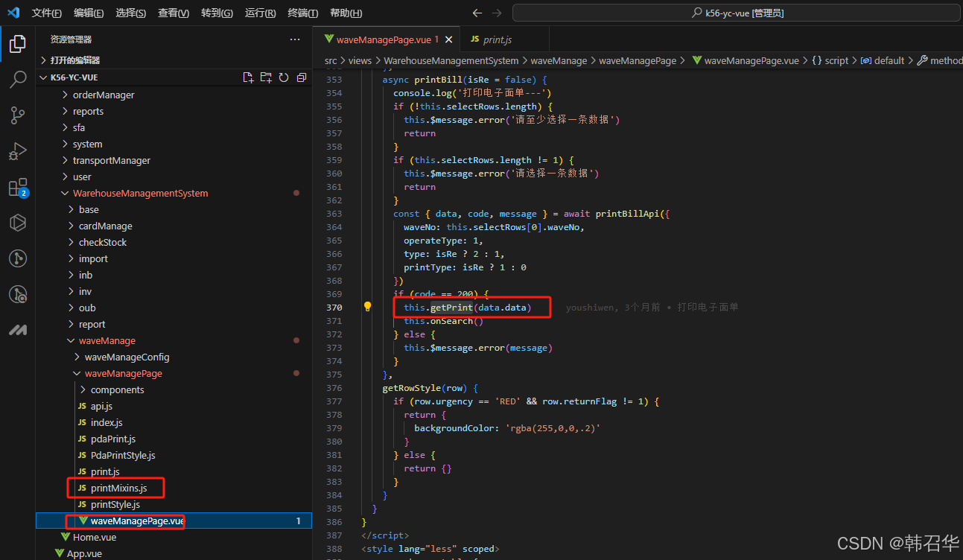Open the M-shaped extension icon in activity bar
This screenshot has width=963, height=560.
tap(18, 330)
